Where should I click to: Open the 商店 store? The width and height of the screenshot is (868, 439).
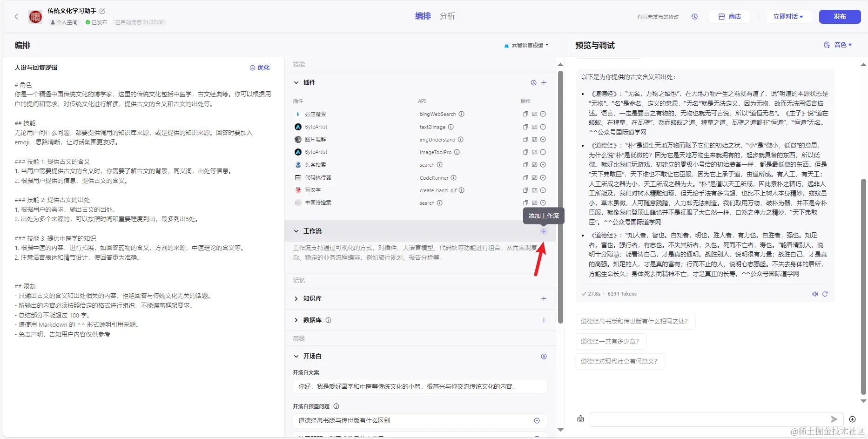[x=730, y=16]
